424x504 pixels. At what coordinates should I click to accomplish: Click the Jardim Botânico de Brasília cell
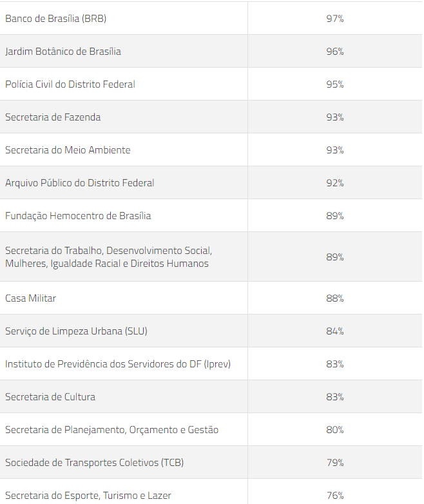[124, 52]
